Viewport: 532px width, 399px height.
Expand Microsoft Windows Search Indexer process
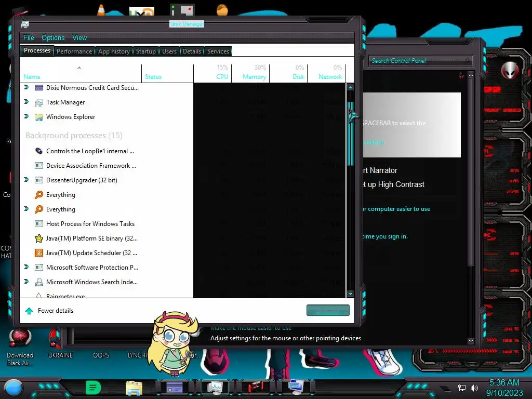[26, 282]
